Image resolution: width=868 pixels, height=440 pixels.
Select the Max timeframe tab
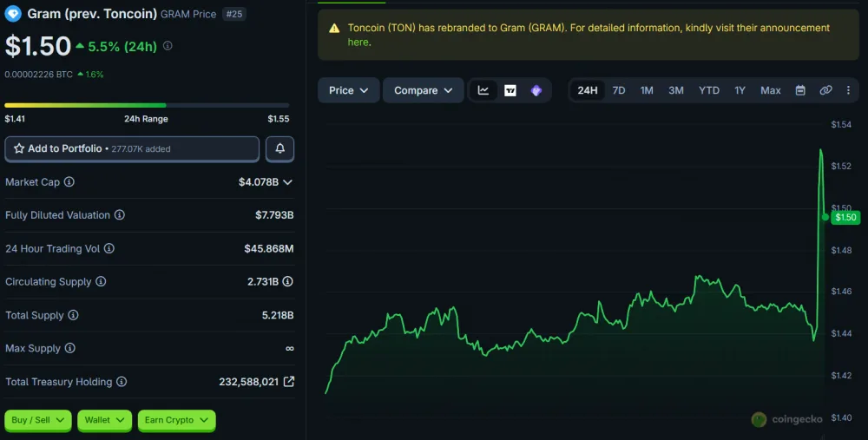tap(771, 90)
